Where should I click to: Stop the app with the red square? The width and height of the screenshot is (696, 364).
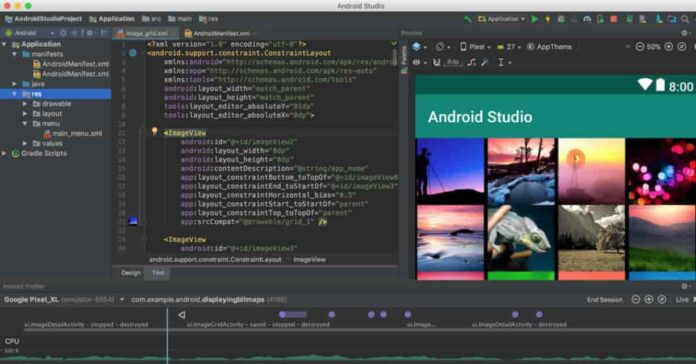(x=613, y=19)
